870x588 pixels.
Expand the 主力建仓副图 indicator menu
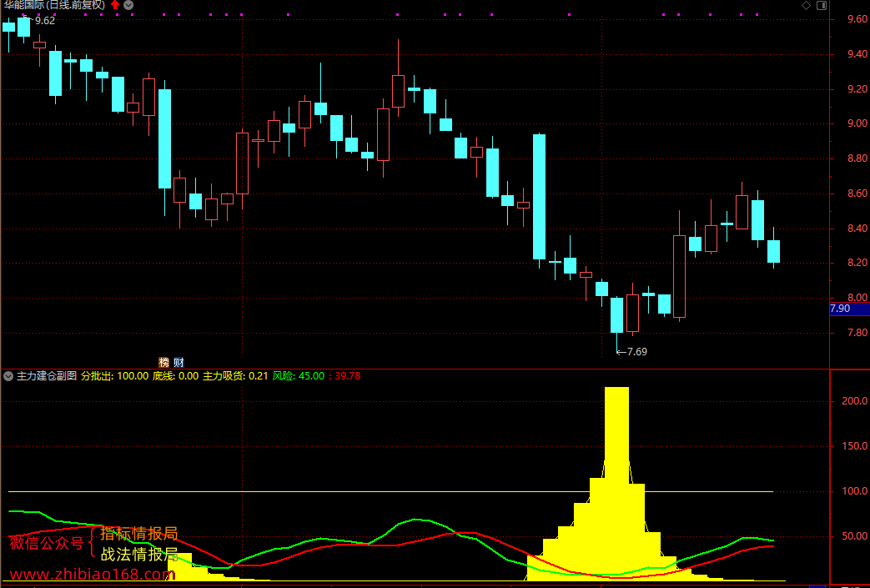(8, 376)
